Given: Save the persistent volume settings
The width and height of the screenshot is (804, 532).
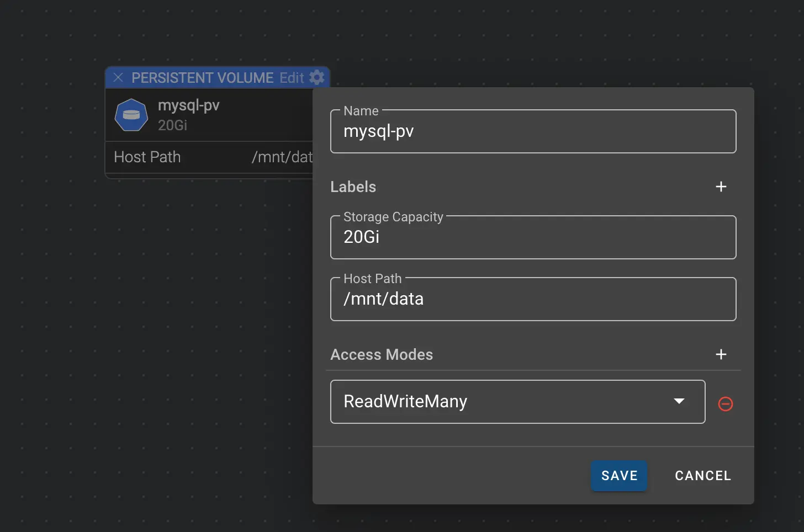Looking at the screenshot, I should coord(619,476).
